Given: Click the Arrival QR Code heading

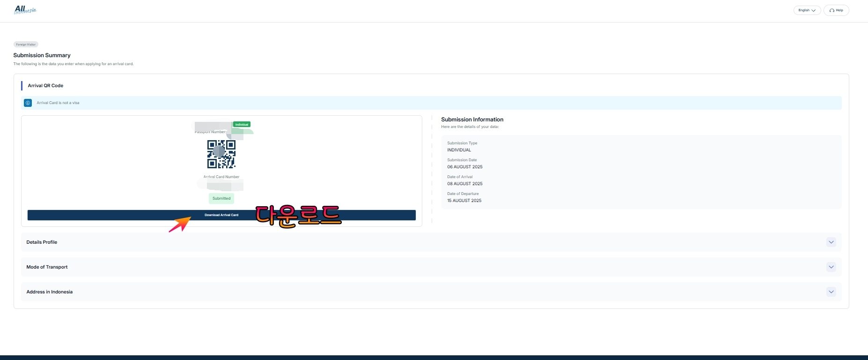Looking at the screenshot, I should click(45, 86).
